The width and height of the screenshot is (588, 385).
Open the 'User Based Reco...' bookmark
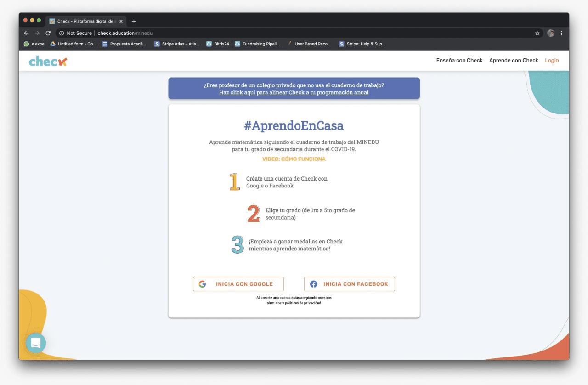[x=309, y=44]
